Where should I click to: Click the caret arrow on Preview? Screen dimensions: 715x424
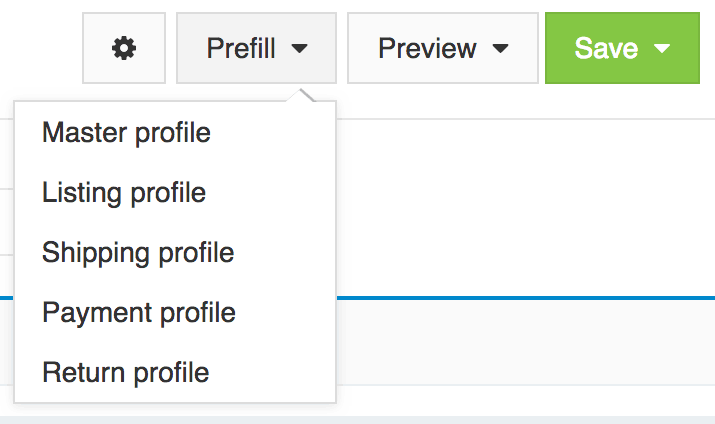pos(501,48)
